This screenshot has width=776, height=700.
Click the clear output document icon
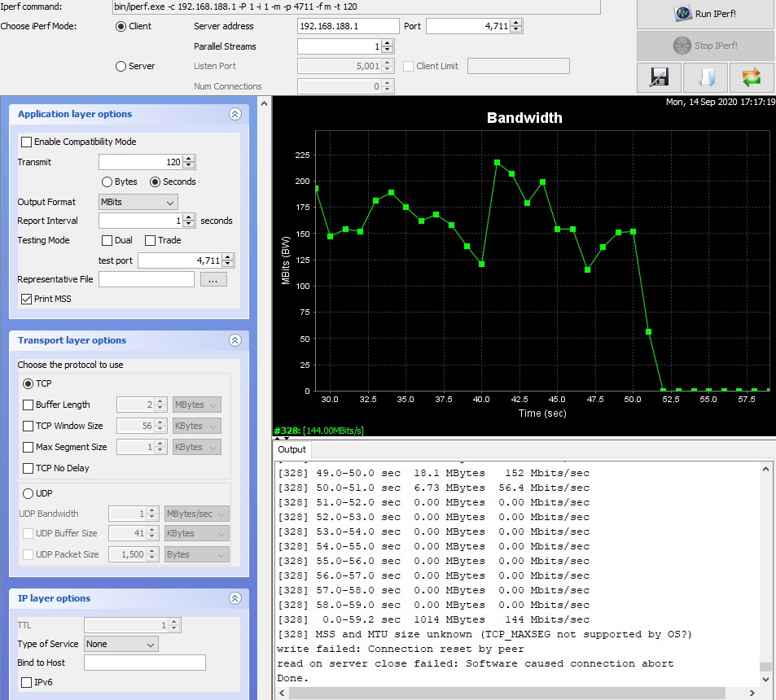click(x=705, y=77)
